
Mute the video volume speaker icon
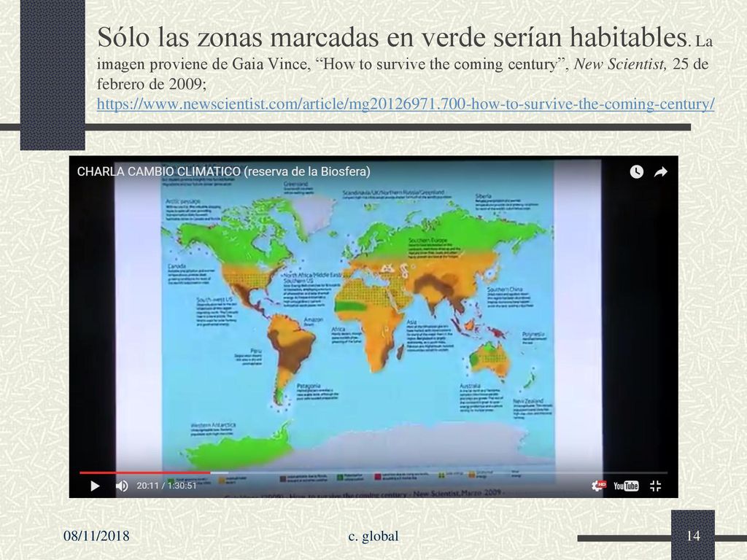pos(122,486)
